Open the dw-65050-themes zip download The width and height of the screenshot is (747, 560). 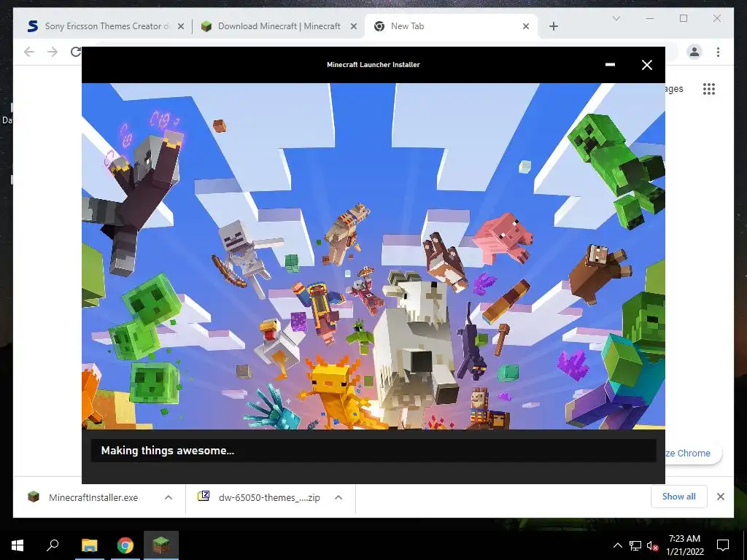click(x=260, y=497)
